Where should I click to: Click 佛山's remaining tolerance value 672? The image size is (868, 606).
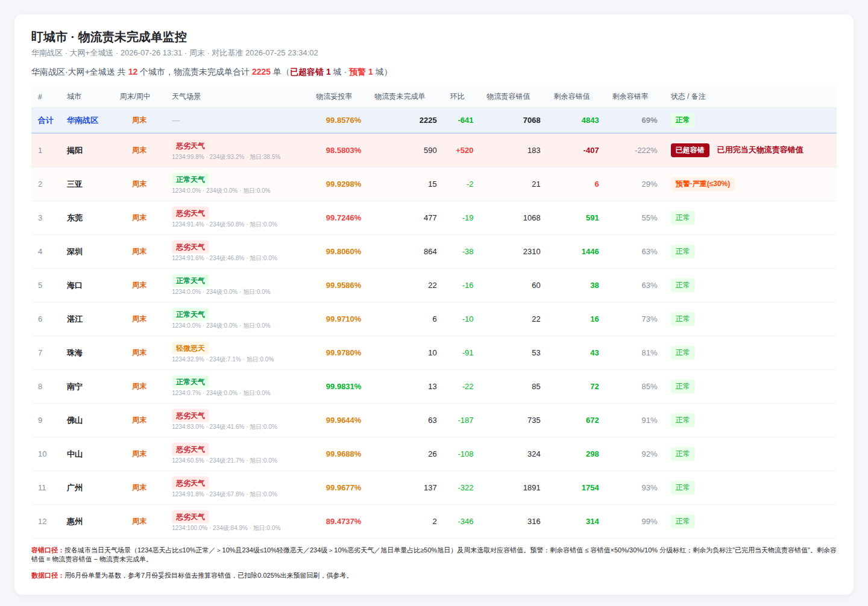593,420
